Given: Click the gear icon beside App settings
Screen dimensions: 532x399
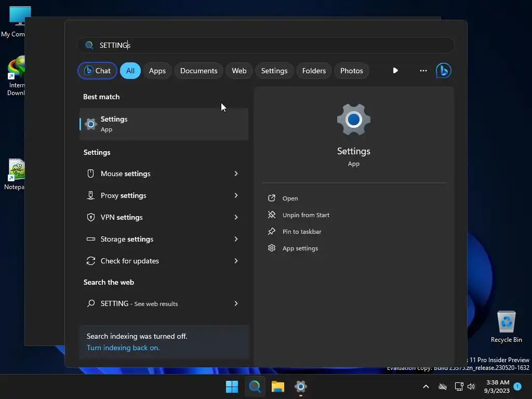Looking at the screenshot, I should click(271, 248).
